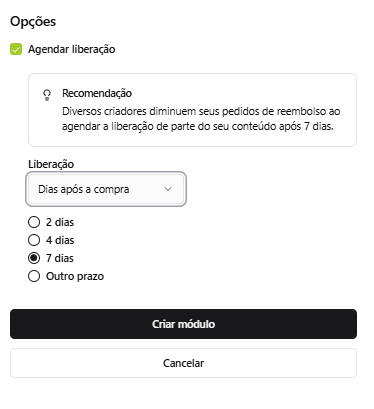Click the '4 dias' option label
The width and height of the screenshot is (374, 409).
tap(60, 240)
